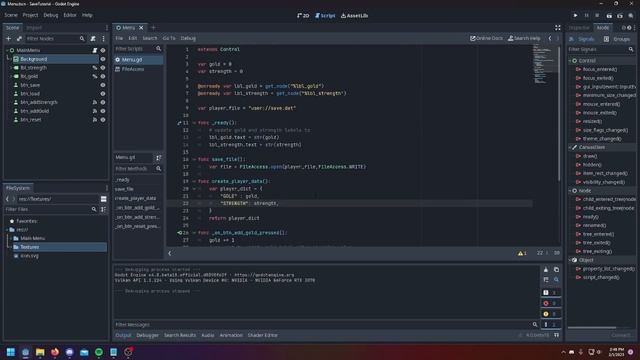Click the editor version expand icon at bottom

point(557,335)
